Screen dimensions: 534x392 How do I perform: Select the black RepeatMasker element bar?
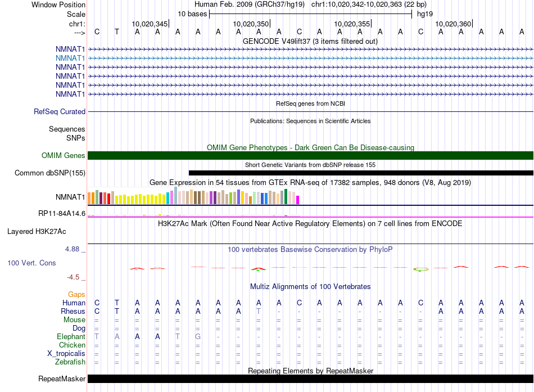(310, 379)
